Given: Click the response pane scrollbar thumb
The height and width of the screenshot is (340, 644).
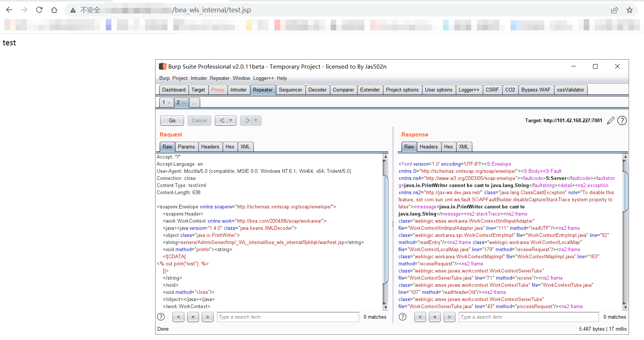Looking at the screenshot, I should click(625, 192).
